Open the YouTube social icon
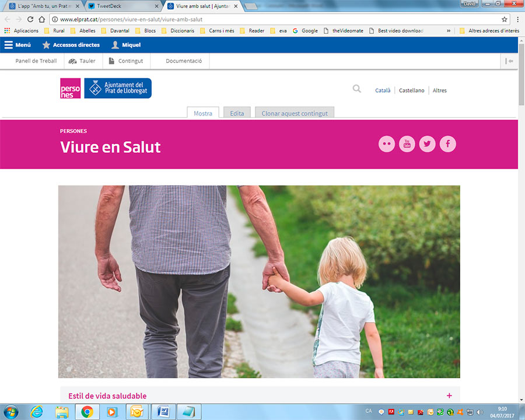This screenshot has height=420, width=525. point(407,144)
